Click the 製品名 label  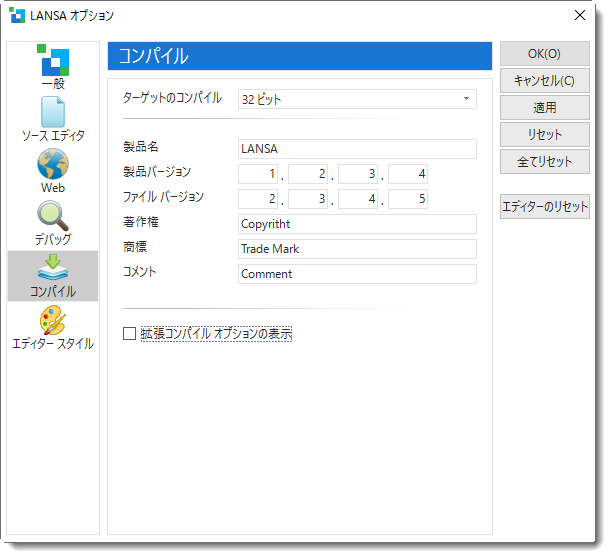click(x=141, y=147)
